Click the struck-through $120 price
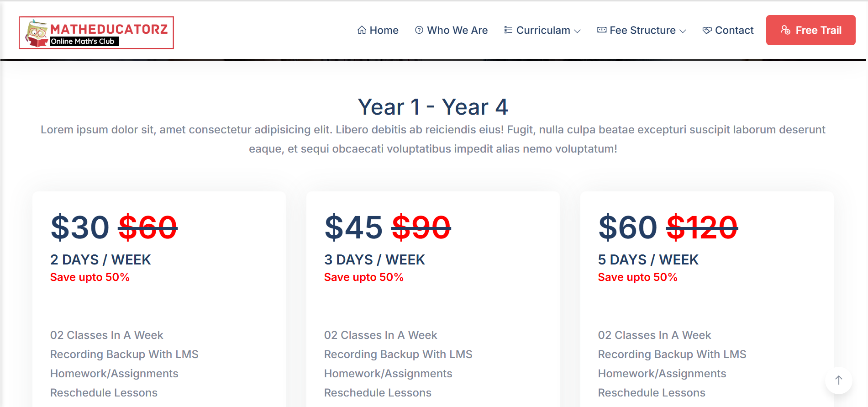The height and width of the screenshot is (407, 868). click(x=702, y=227)
